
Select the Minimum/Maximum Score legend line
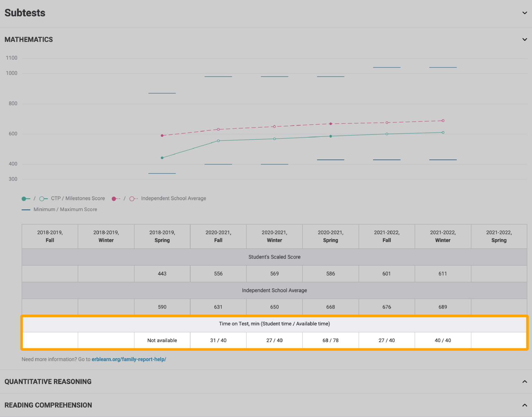[26, 209]
